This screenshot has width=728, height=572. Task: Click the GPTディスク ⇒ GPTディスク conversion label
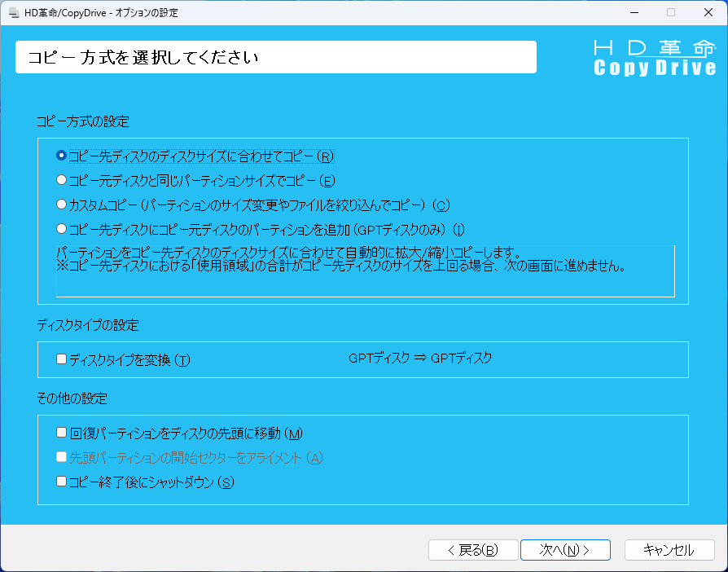click(420, 358)
